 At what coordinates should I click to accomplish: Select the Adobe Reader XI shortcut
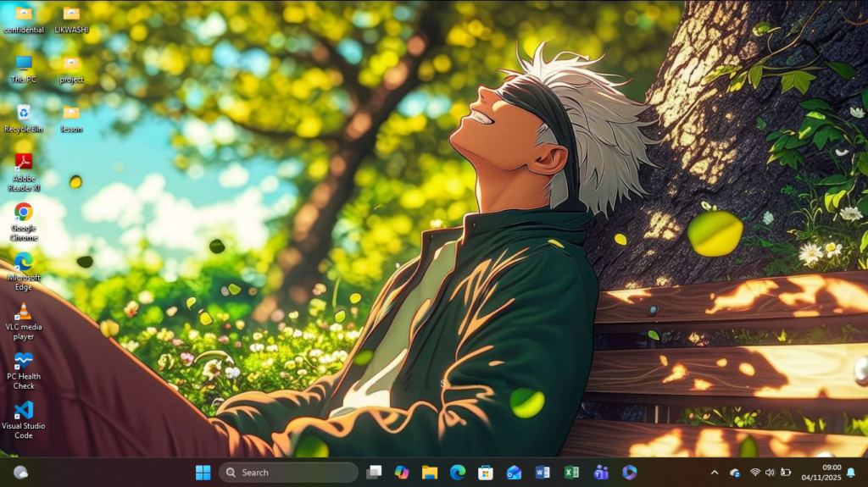point(23,172)
